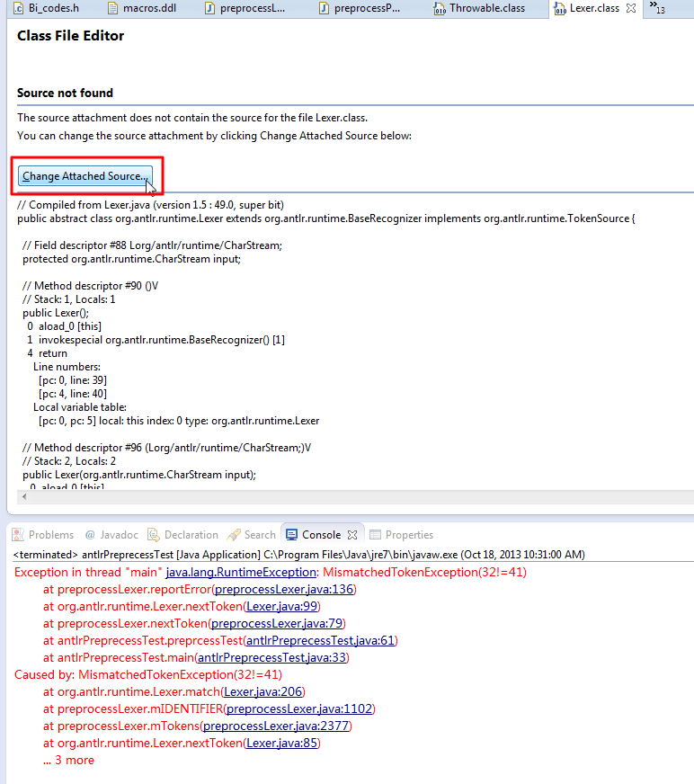Close the Lexer.class tab
Image resolution: width=694 pixels, height=784 pixels.
click(631, 8)
